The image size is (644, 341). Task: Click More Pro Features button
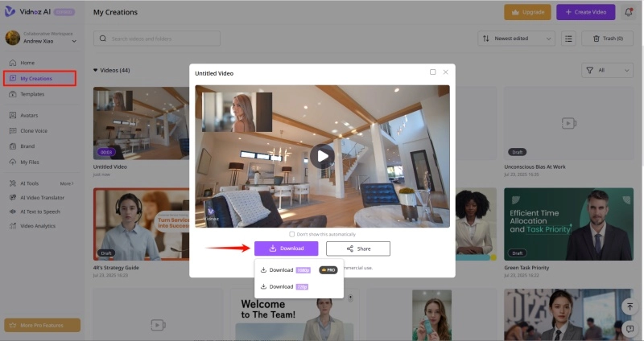43,325
